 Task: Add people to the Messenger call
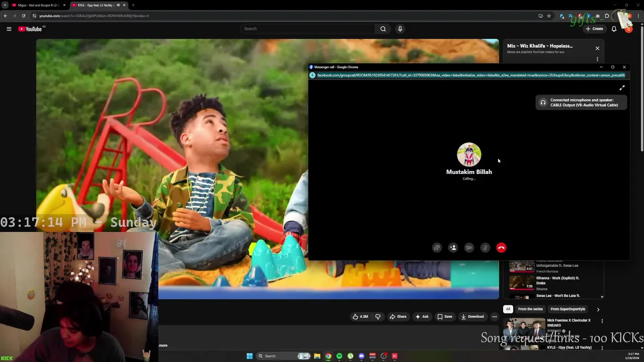[x=453, y=247]
